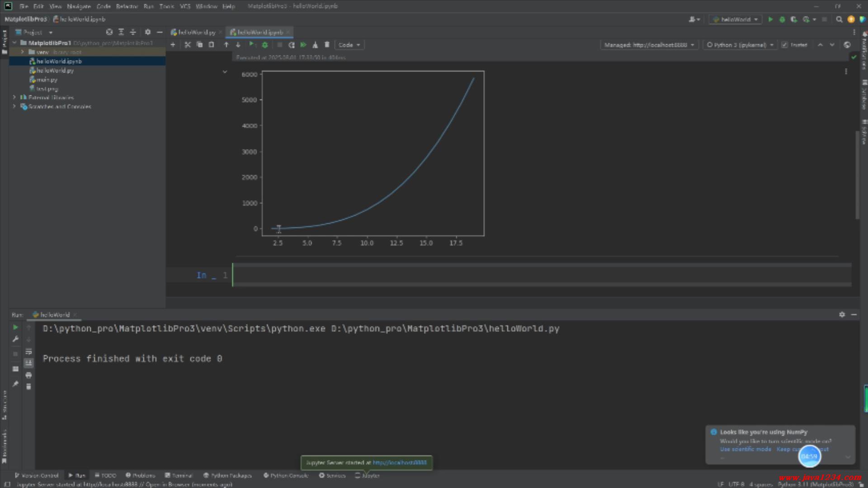Move the cell up
Image resolution: width=868 pixels, height=488 pixels.
(226, 45)
